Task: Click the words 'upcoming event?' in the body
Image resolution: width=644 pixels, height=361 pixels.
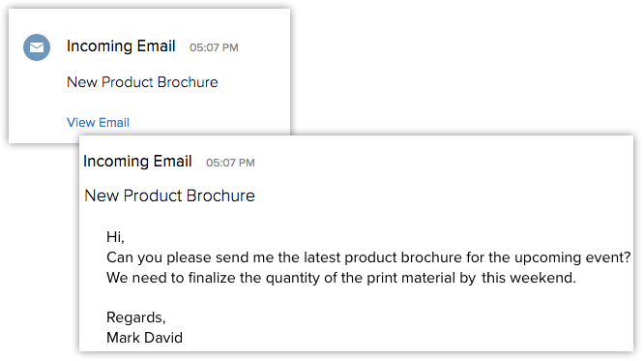Action: (x=572, y=257)
